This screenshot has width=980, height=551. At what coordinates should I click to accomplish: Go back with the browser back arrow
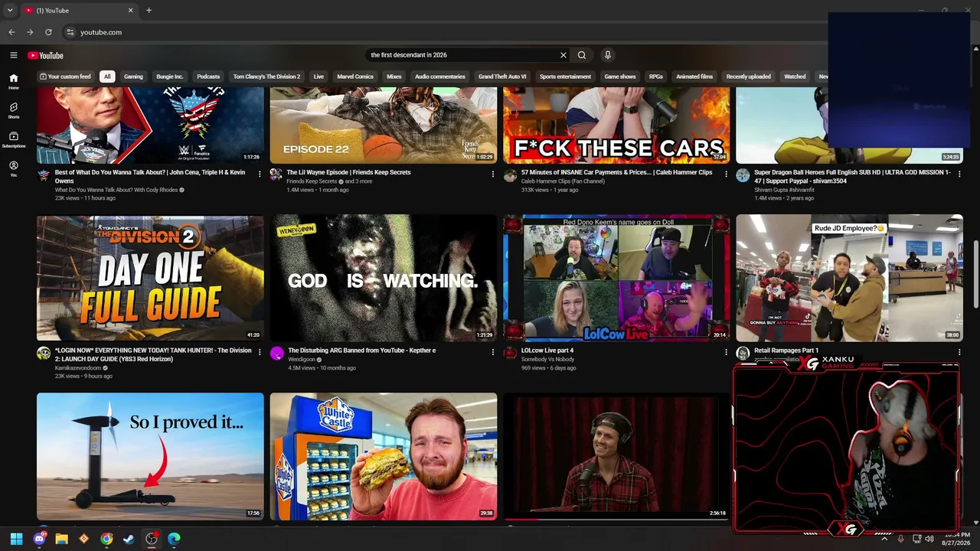point(11,32)
